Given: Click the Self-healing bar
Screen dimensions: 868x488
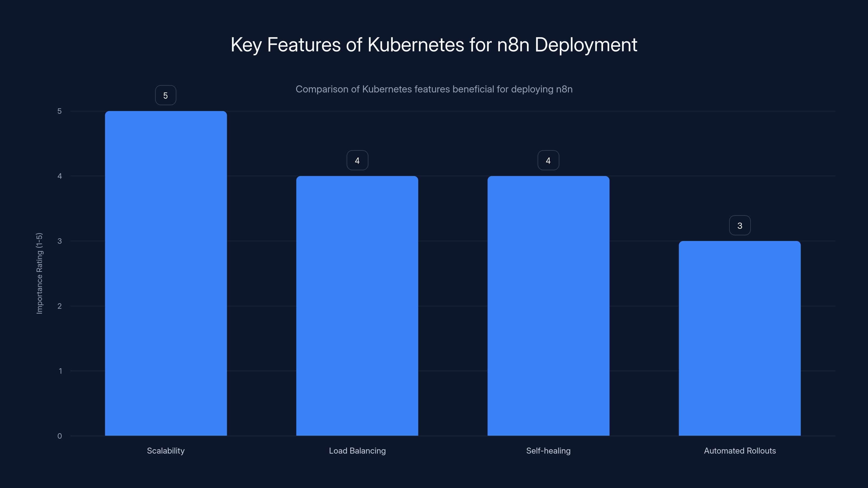Looking at the screenshot, I should [548, 306].
